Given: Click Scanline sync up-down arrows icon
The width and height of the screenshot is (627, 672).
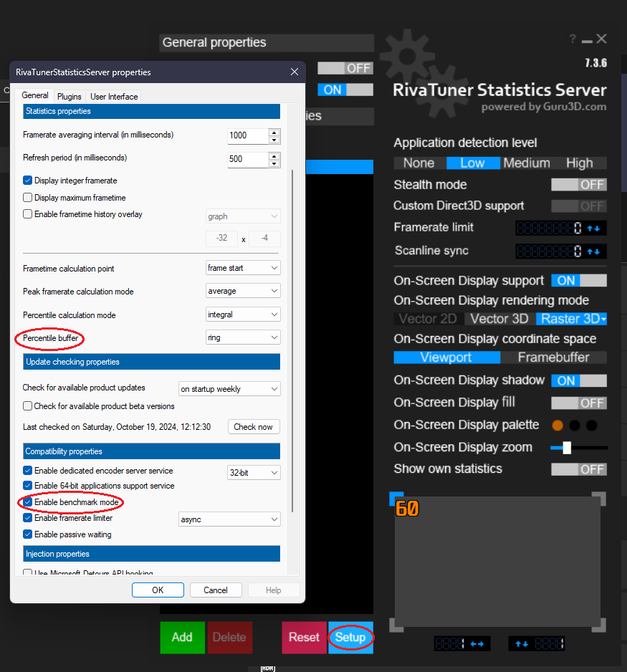Looking at the screenshot, I should pyautogui.click(x=593, y=251).
